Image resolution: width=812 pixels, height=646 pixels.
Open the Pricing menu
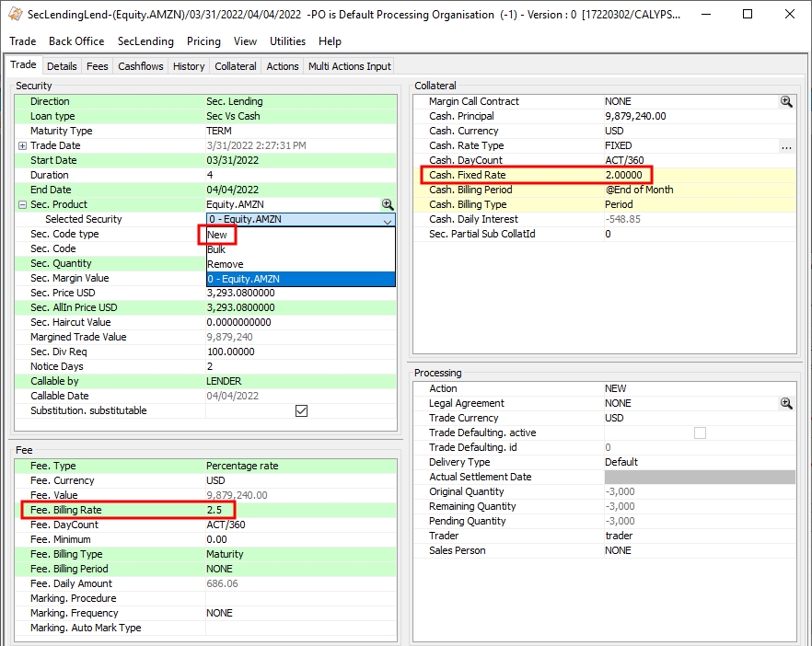tap(203, 41)
